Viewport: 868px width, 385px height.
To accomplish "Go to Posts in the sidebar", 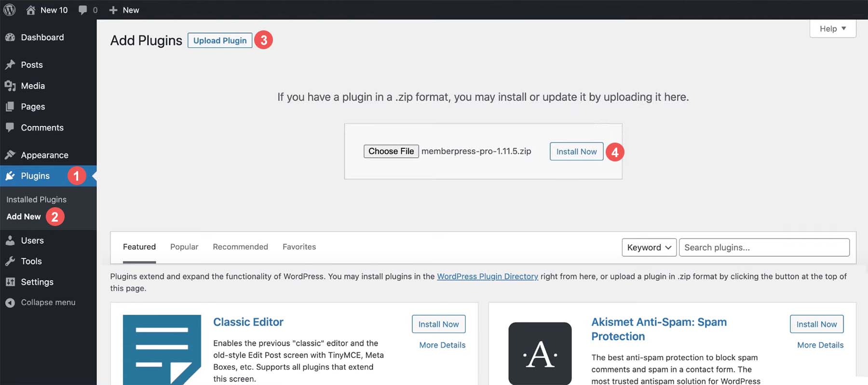I will [32, 65].
